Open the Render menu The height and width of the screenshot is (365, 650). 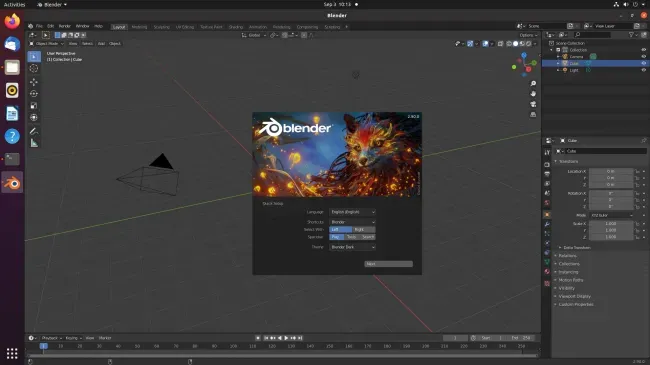tap(64, 26)
